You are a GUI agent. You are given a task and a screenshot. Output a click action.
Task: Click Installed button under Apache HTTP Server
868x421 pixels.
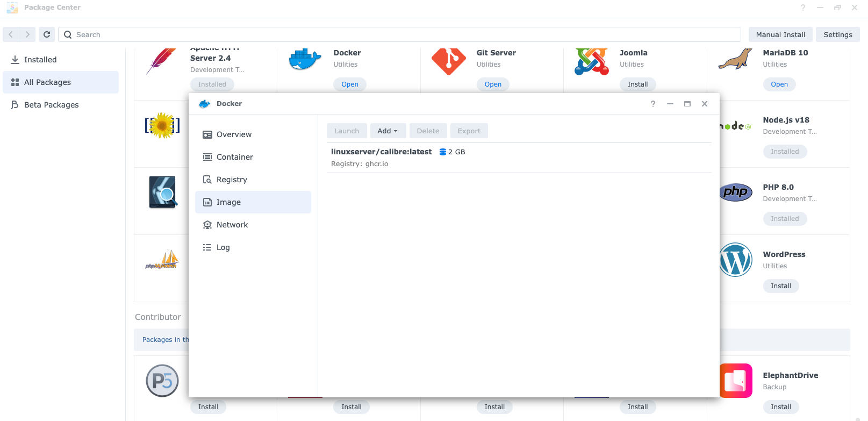(212, 84)
